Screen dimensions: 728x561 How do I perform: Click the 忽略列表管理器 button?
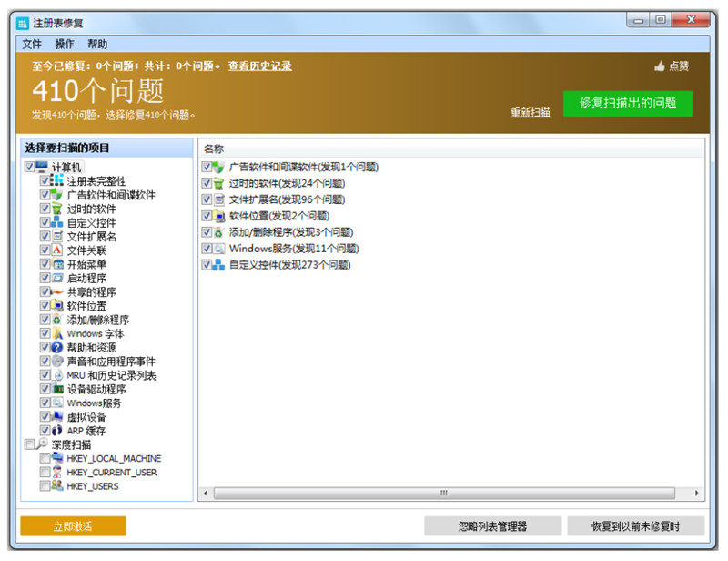[491, 526]
